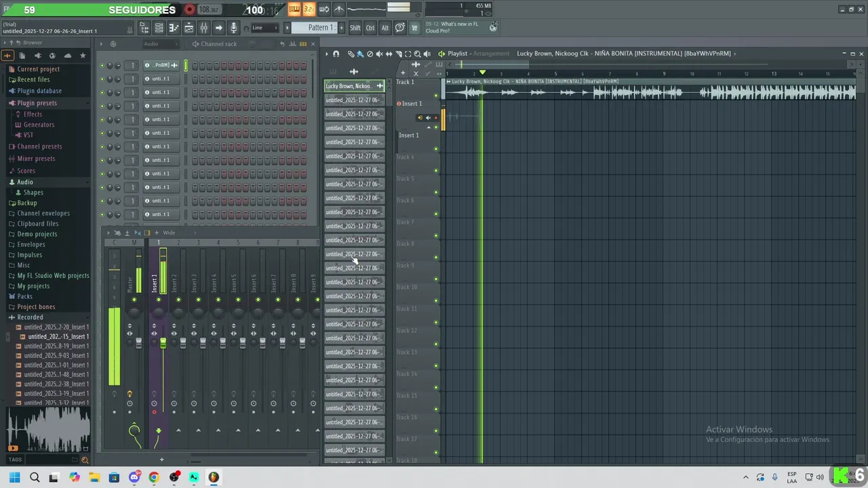868x488 pixels.
Task: Open Generators subfolder in browser
Action: (39, 125)
